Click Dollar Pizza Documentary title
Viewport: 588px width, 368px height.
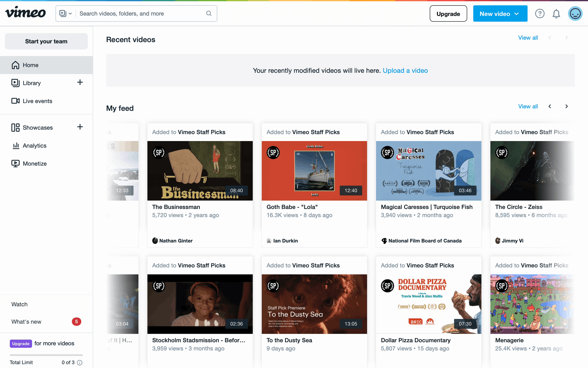(416, 340)
